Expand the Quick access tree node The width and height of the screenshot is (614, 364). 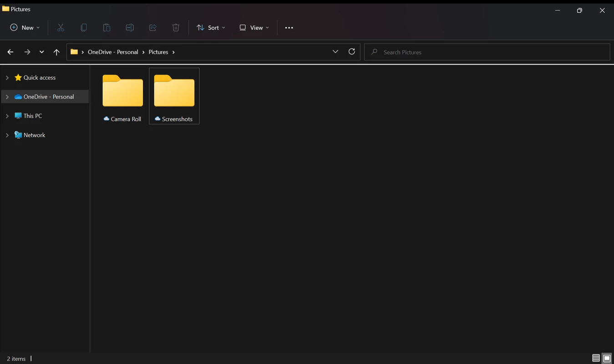[x=7, y=78]
